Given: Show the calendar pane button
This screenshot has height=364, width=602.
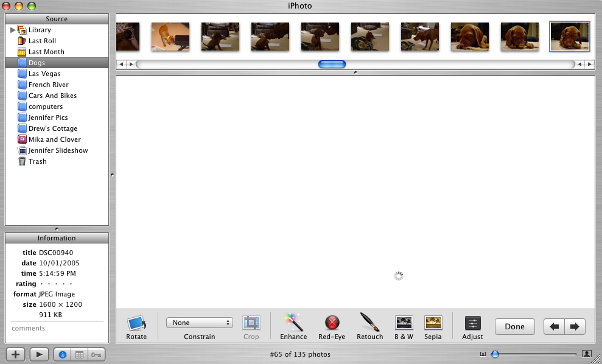Looking at the screenshot, I should point(80,355).
